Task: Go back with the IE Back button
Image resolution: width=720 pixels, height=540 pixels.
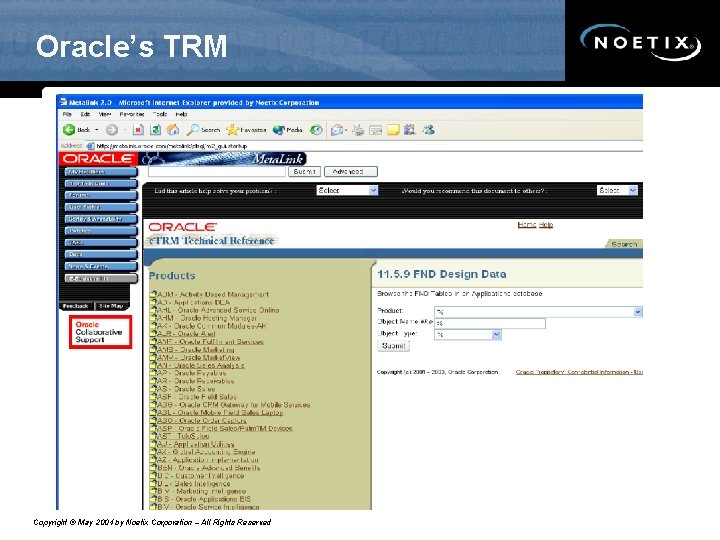Action: (x=76, y=130)
